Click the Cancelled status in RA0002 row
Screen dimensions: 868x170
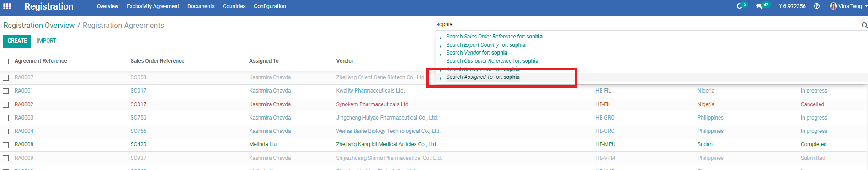pyautogui.click(x=812, y=104)
